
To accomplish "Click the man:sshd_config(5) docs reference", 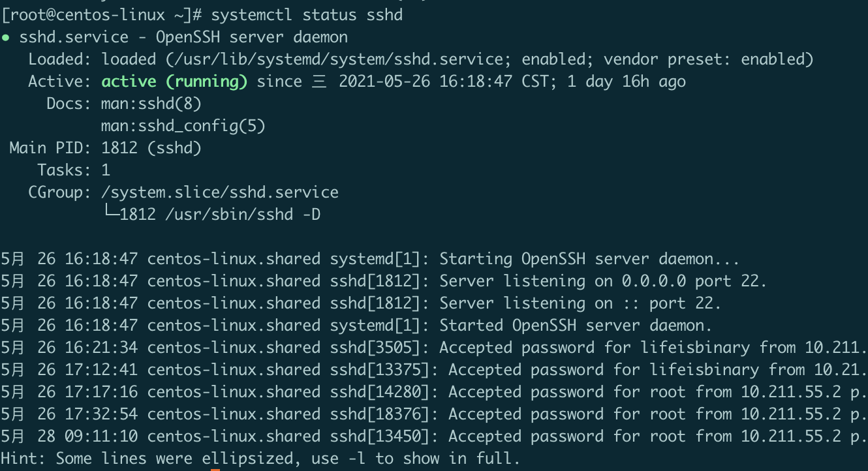I will click(183, 126).
